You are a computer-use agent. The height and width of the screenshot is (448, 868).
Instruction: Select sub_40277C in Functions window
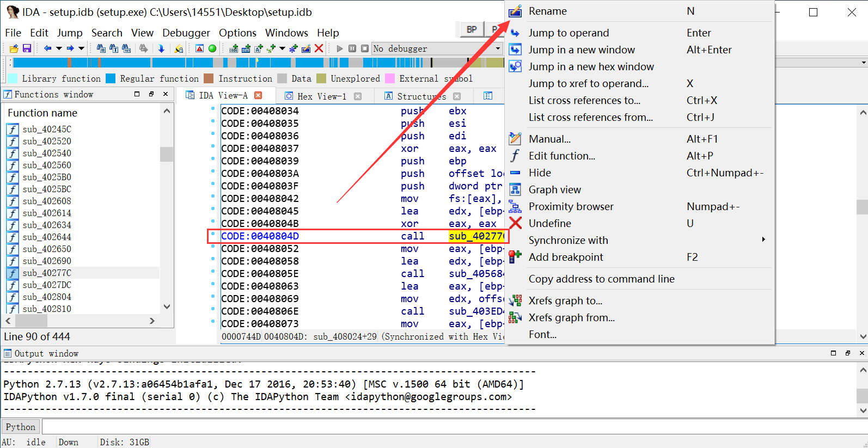83,273
